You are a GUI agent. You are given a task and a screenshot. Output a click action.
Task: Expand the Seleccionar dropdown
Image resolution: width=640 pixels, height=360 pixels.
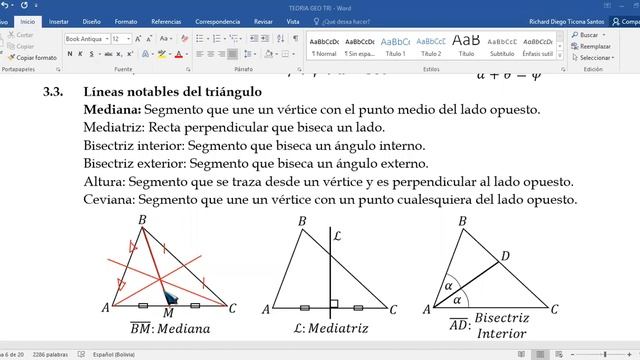[593, 58]
